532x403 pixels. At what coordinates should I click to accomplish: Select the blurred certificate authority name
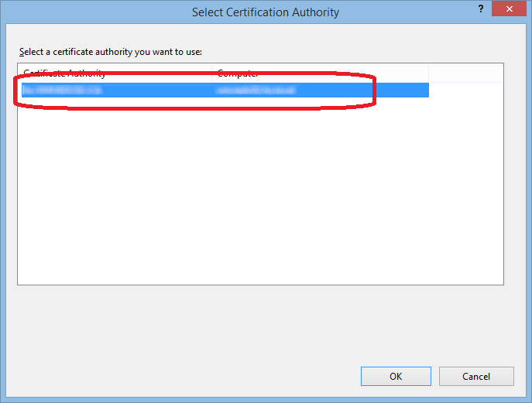pos(63,91)
